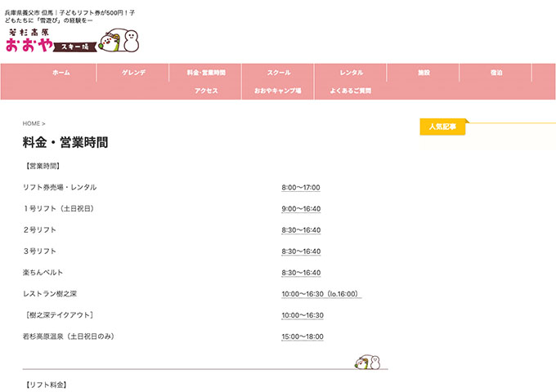Open the ホーム menu item
Screen dimensions: 556x392
[x=61, y=73]
